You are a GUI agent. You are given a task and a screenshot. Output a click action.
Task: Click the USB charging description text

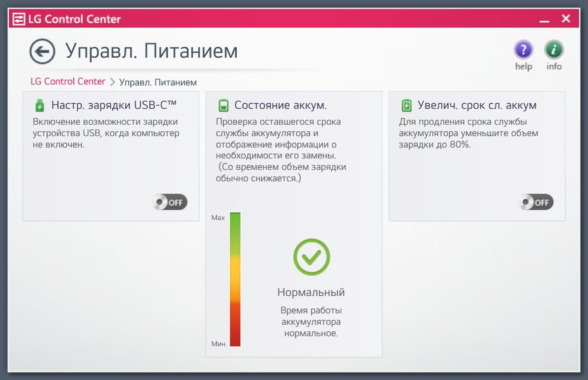point(106,133)
